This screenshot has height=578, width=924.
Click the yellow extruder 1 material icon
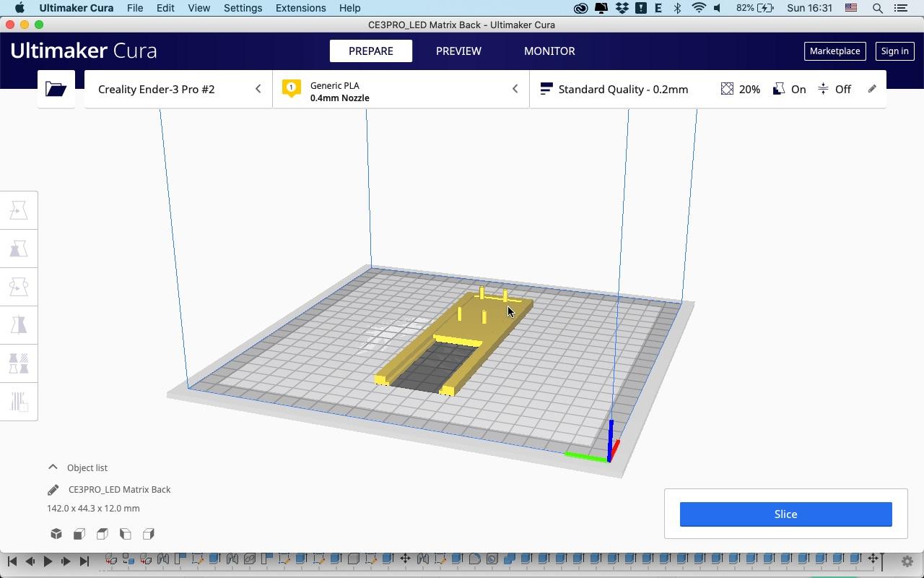[292, 89]
